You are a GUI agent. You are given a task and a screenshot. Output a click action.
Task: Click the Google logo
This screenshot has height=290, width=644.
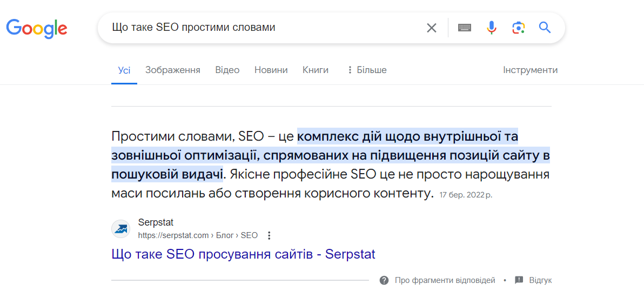(37, 28)
